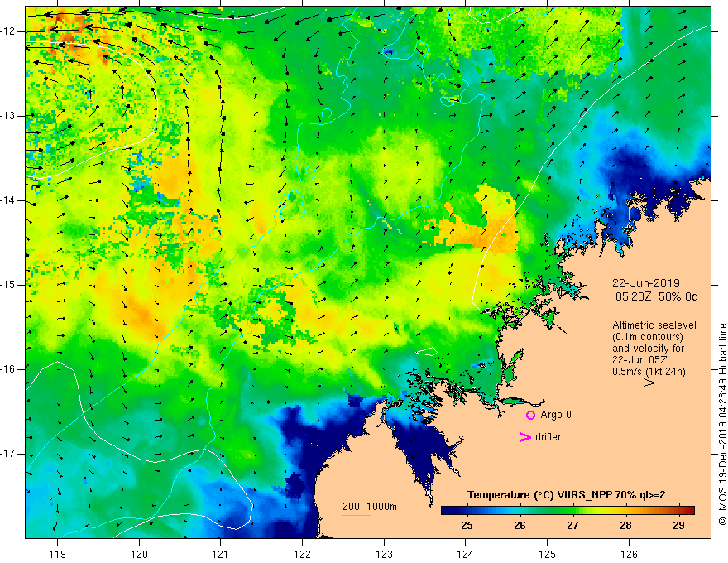The image size is (728, 563).
Task: Click the "Temperature (°C) VIIRS_NPP 70% ql>=2" title
Action: (566, 495)
